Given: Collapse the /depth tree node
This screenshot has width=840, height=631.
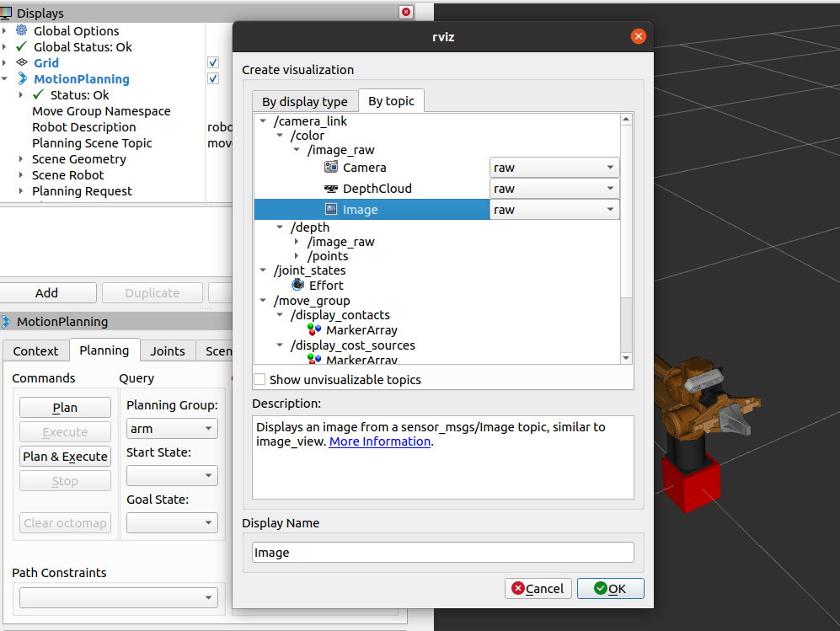Looking at the screenshot, I should 280,227.
